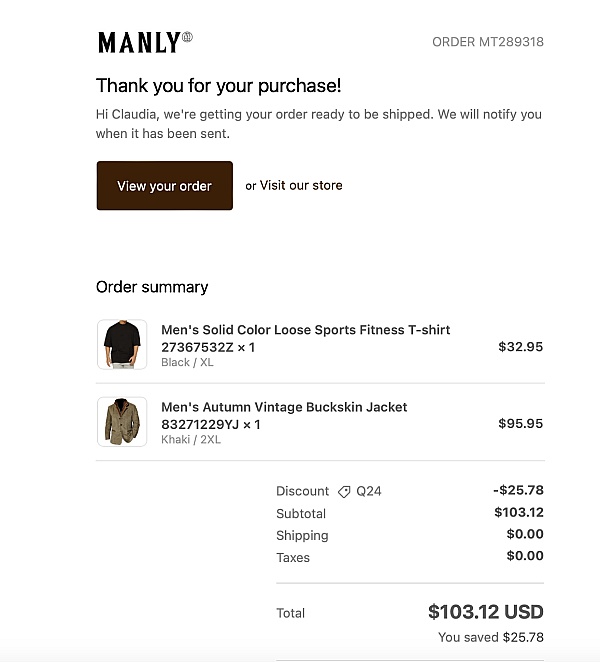The image size is (600, 662).
Task: Click the $103.12 USD total amount
Action: 486,612
